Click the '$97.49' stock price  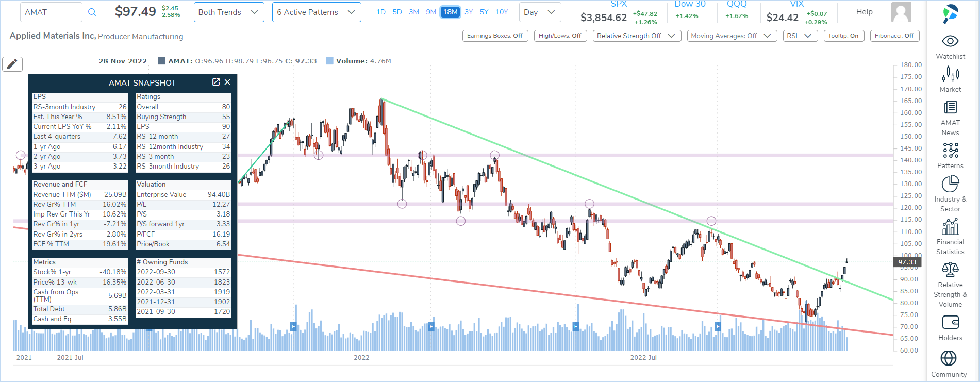click(x=135, y=11)
